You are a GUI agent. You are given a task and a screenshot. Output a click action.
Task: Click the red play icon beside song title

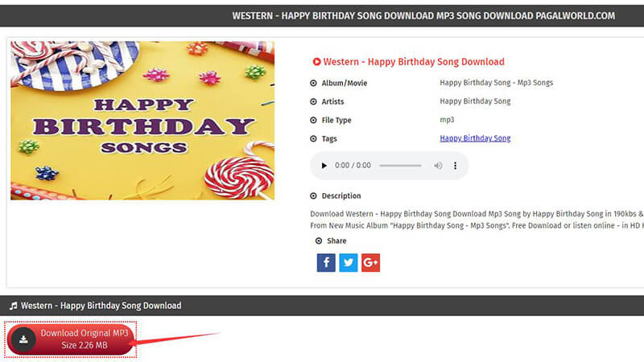coord(316,62)
